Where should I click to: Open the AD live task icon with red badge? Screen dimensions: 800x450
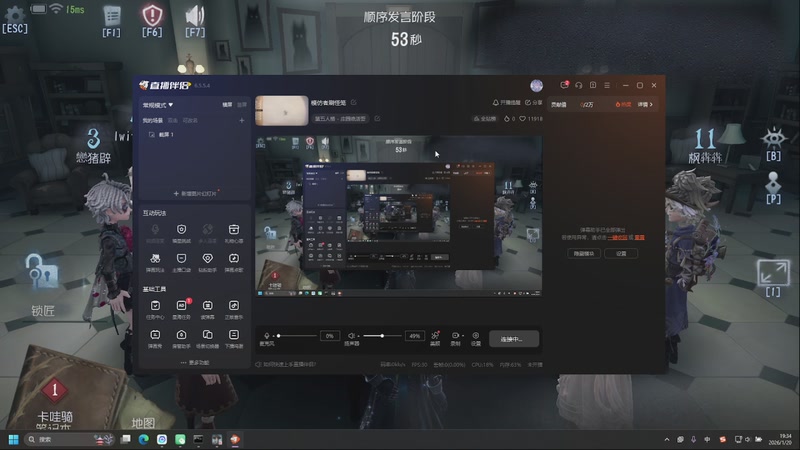click(x=182, y=305)
